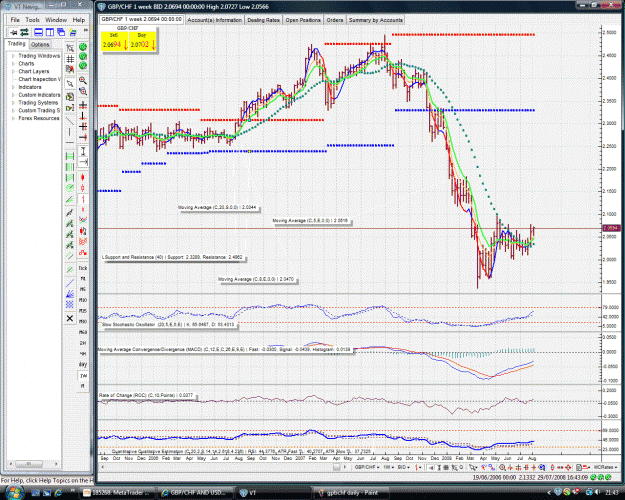Open MCRates dropdown in bottom toolbar
Viewport: 625px width, 500px height.
click(x=605, y=467)
